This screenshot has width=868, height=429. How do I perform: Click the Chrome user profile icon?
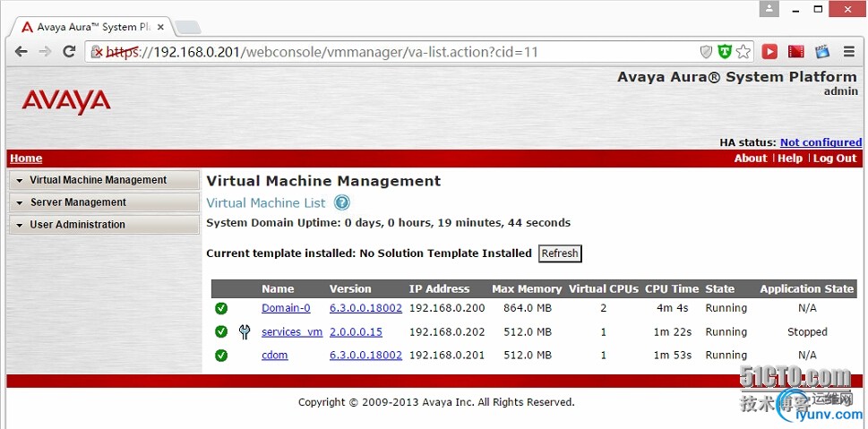click(x=770, y=9)
